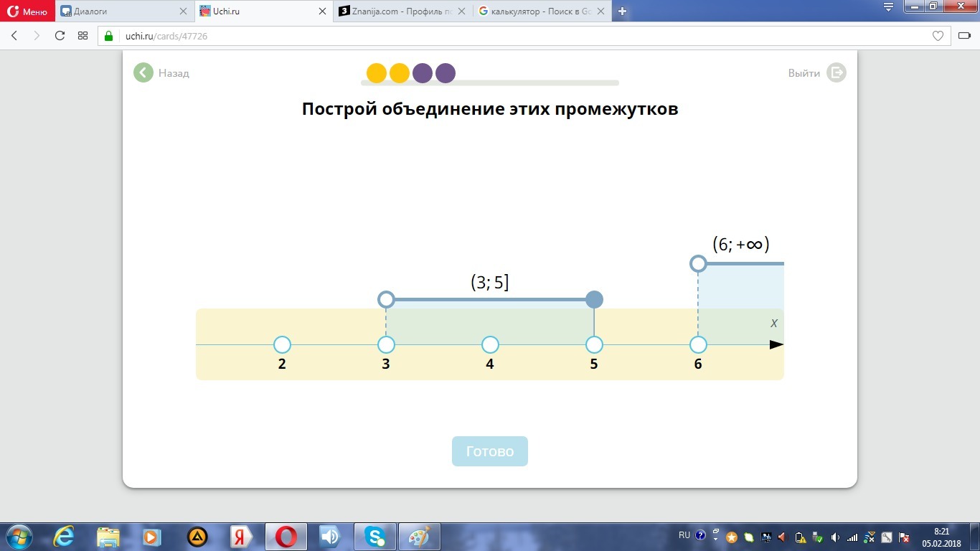Reload the current page

pos(60,36)
